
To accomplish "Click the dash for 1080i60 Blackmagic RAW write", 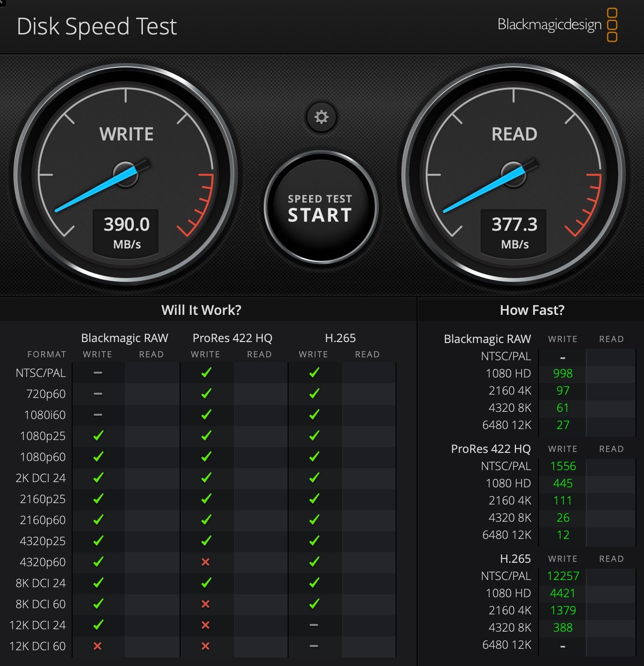I will (x=98, y=415).
